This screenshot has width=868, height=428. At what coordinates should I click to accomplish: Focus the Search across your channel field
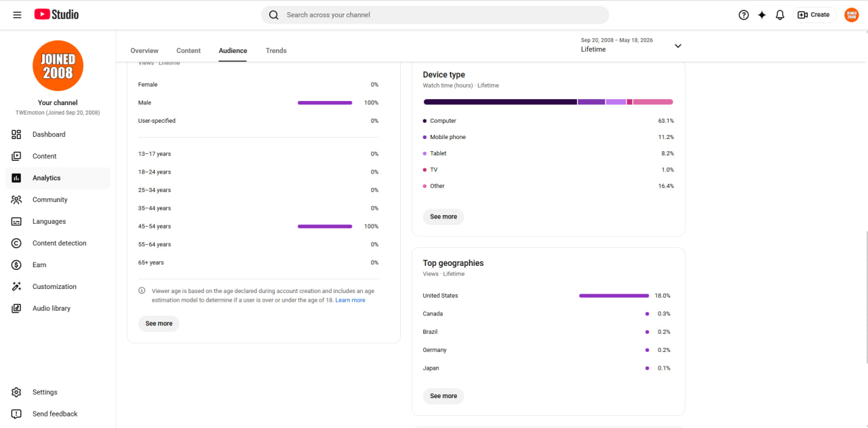click(x=435, y=15)
